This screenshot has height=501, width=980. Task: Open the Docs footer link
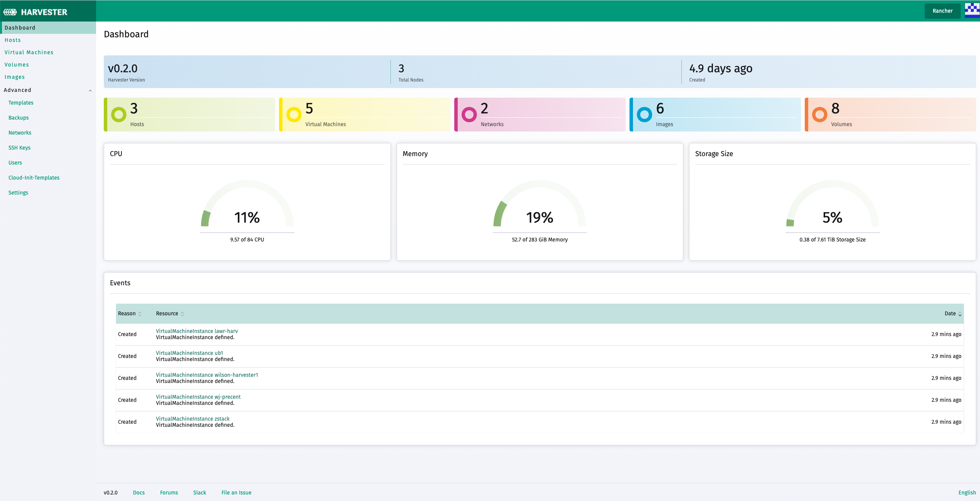pyautogui.click(x=139, y=493)
